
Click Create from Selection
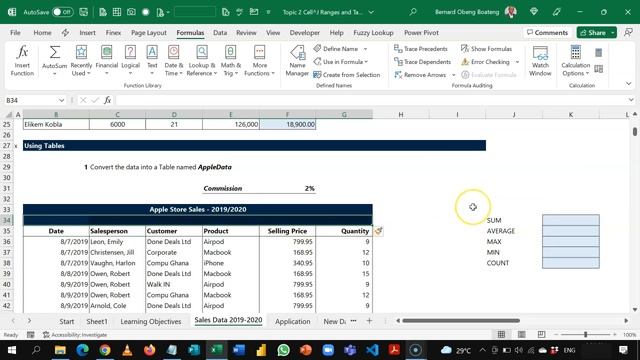347,75
